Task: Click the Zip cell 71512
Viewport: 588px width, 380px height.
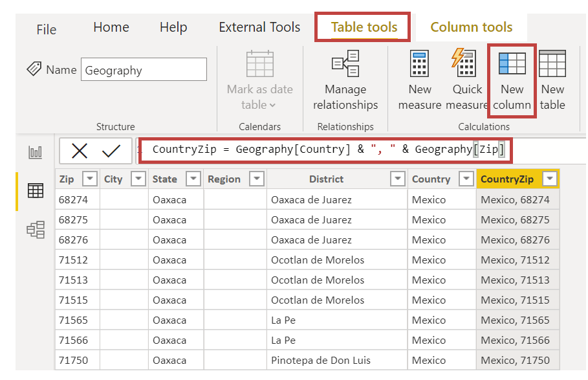Action: point(78,260)
